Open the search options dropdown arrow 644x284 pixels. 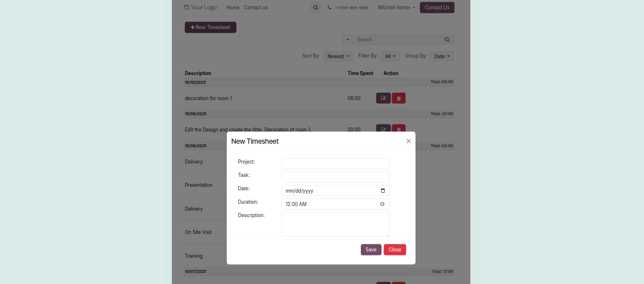(x=347, y=40)
